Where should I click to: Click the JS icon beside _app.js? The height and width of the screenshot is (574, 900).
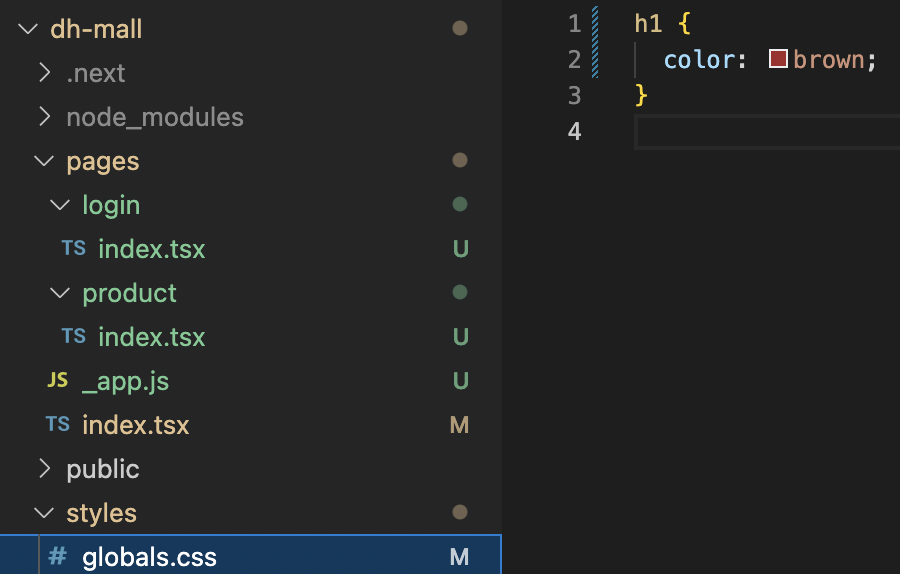57,380
